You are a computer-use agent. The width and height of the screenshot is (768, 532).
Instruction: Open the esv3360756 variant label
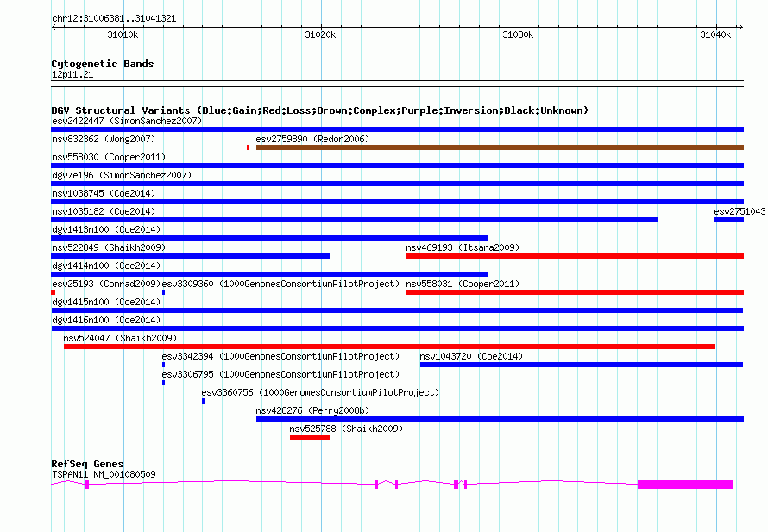click(x=320, y=392)
